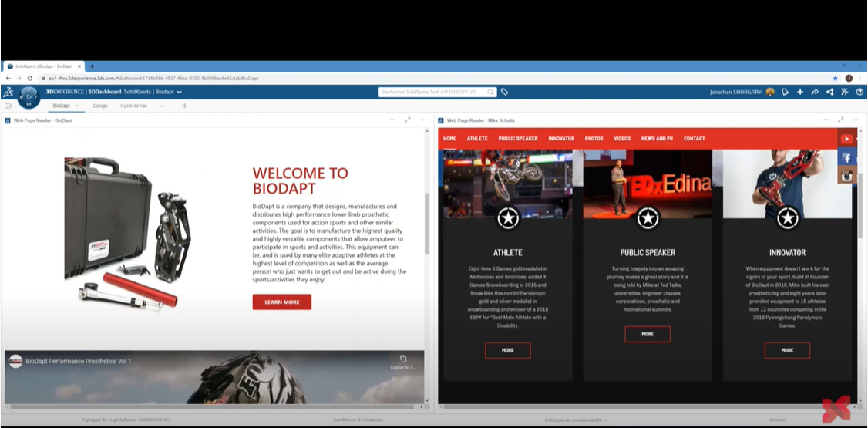Open the Mike Schultz widget chevron menu

(855, 120)
